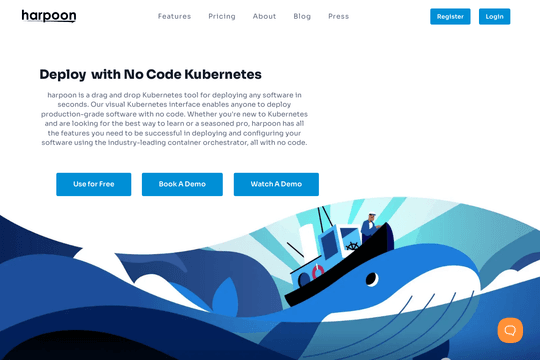Open the Features menu item

[174, 16]
